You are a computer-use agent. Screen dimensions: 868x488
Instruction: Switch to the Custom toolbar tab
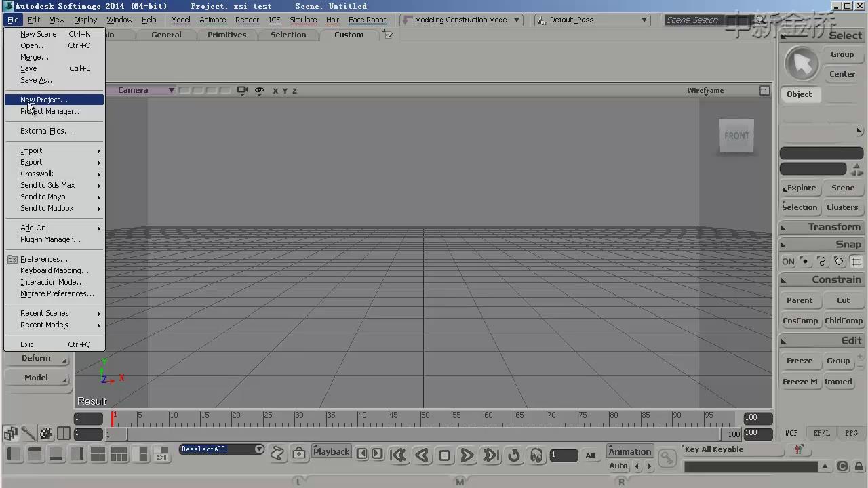[349, 35]
